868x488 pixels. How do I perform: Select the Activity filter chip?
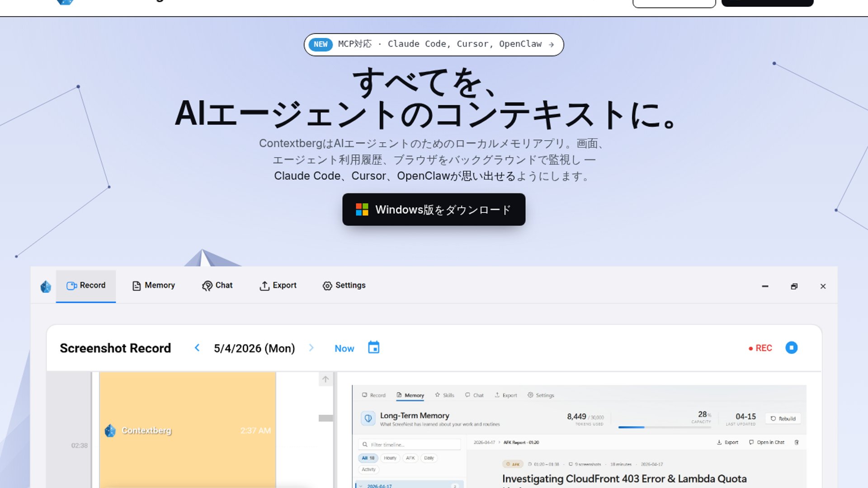coord(368,469)
